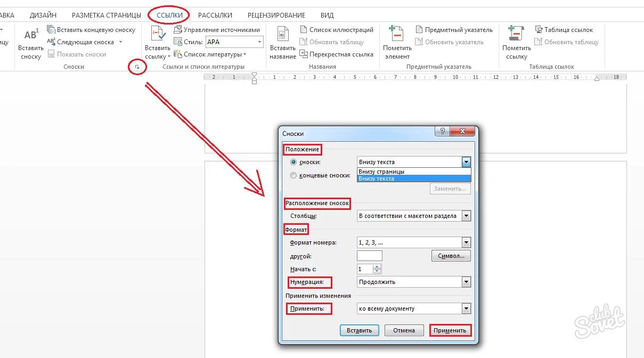This screenshot has height=358, width=644.
Task: Click the Отмена button
Action: [404, 330]
